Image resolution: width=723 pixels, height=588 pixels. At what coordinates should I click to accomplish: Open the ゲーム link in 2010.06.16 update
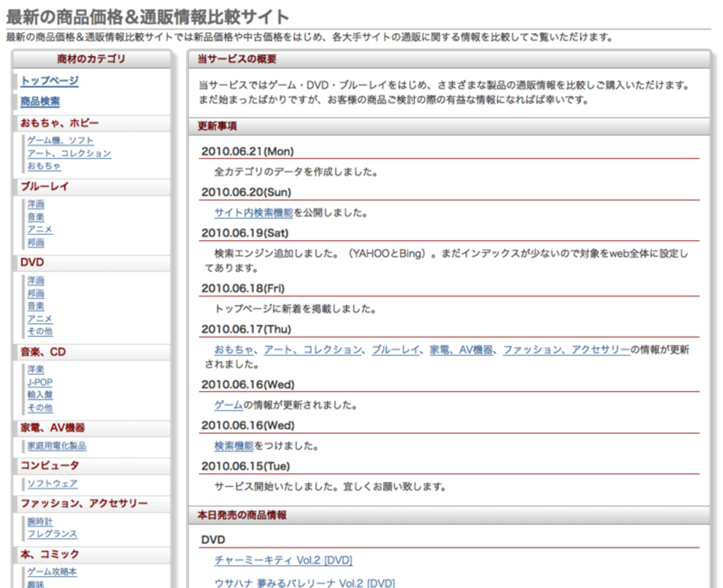(229, 405)
